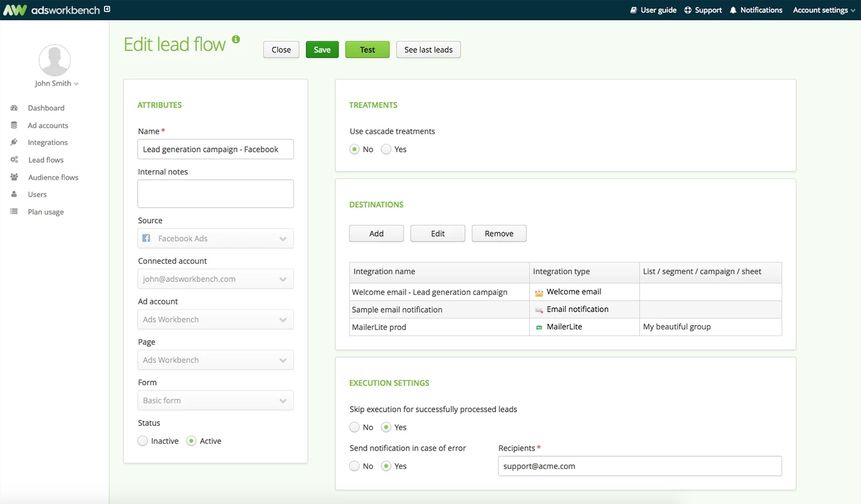Set Status to Inactive
Screen dimensions: 861x504
click(x=143, y=441)
